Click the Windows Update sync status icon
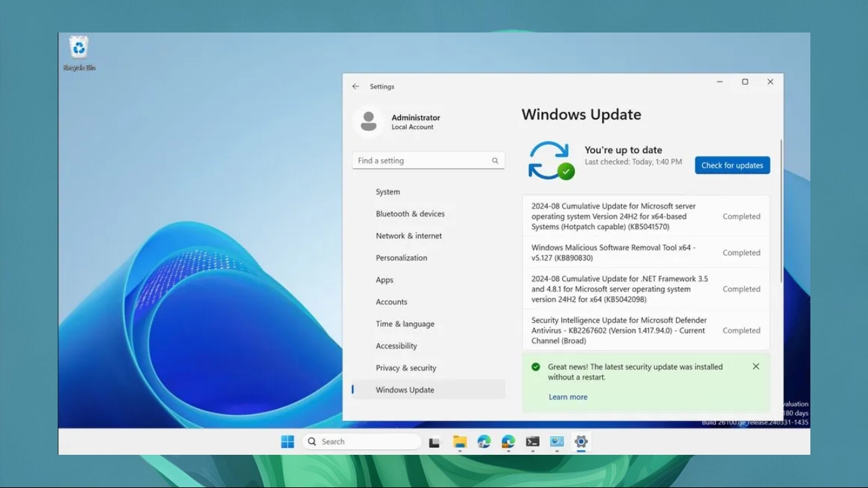 tap(551, 161)
